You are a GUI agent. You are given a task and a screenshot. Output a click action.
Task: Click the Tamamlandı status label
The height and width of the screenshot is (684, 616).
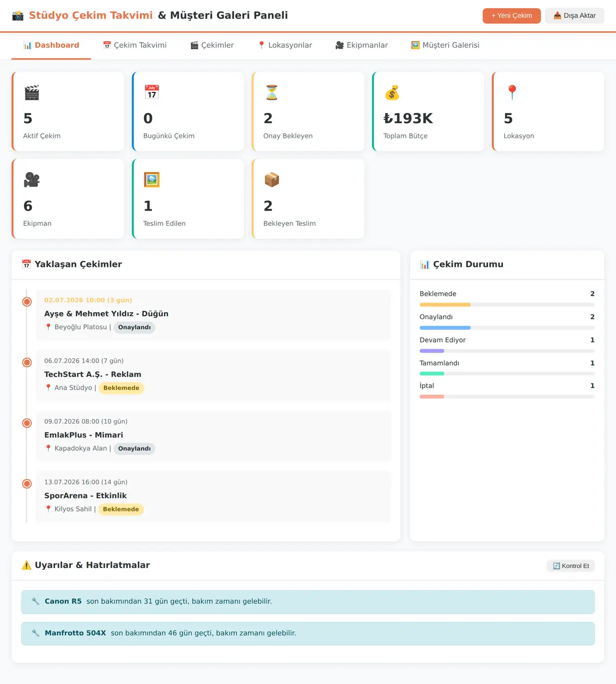click(439, 363)
